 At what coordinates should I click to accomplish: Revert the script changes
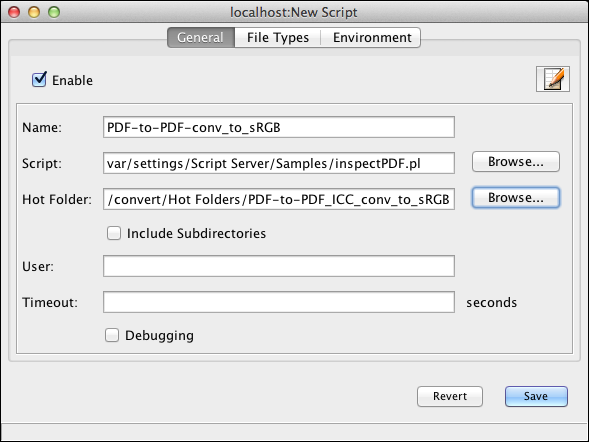click(x=450, y=396)
